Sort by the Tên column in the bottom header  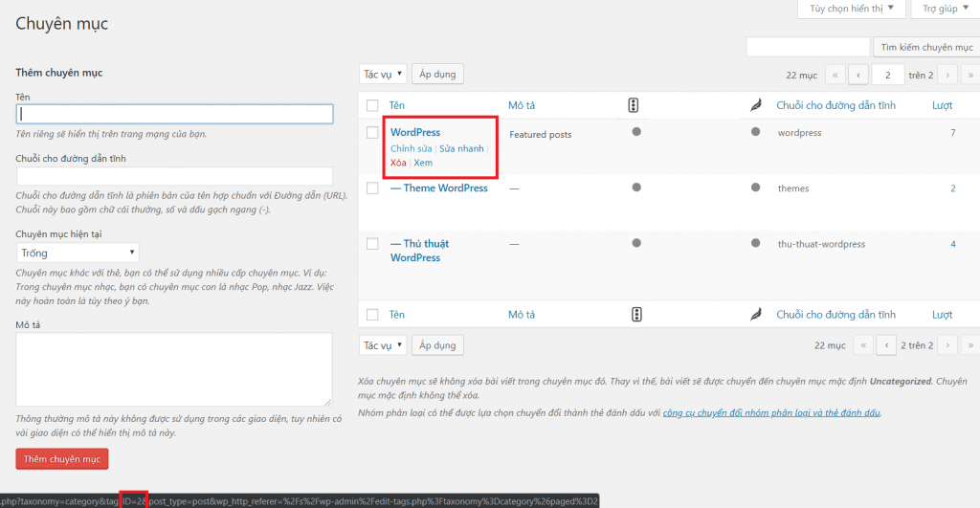click(x=397, y=315)
